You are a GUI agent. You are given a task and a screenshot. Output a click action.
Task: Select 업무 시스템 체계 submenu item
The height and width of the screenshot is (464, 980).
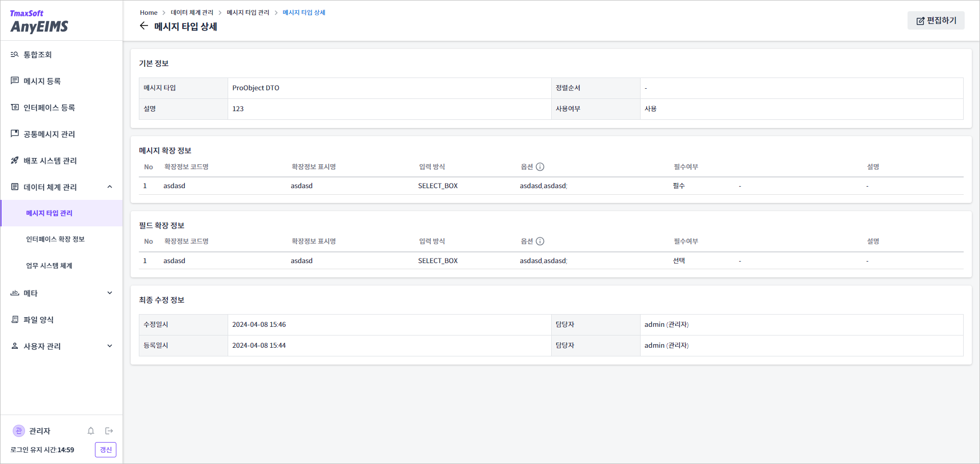(x=61, y=266)
